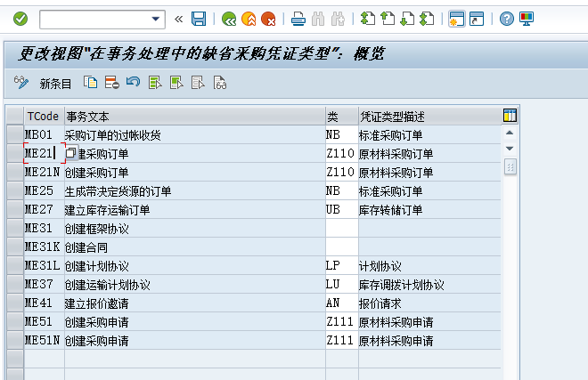The width and height of the screenshot is (588, 380).
Task: Click the 事务文本 column header
Action: pos(194,117)
